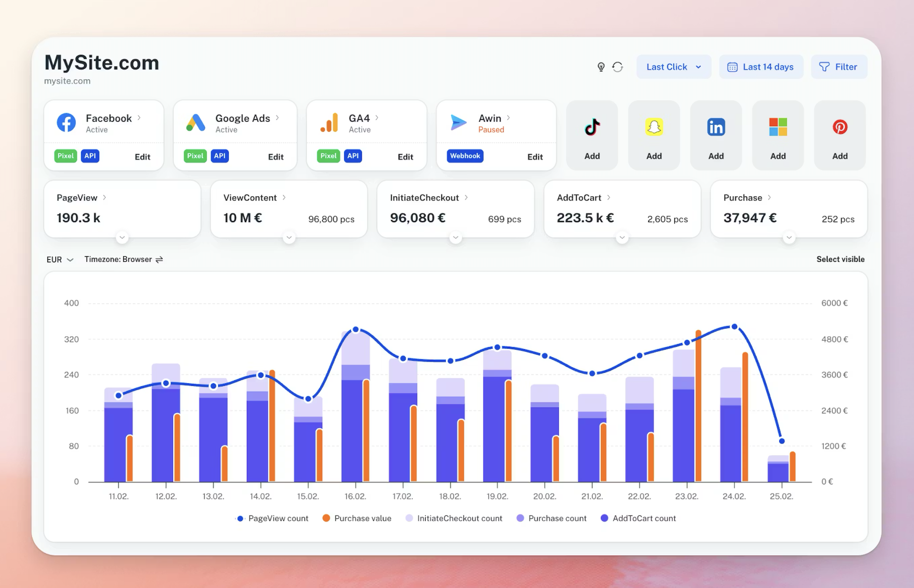Expand the ViewContent card bottom arrow
This screenshot has height=588, width=914.
289,238
